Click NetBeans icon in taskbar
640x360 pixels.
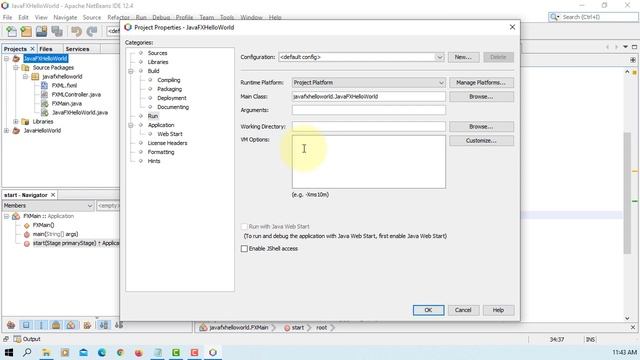tap(213, 352)
